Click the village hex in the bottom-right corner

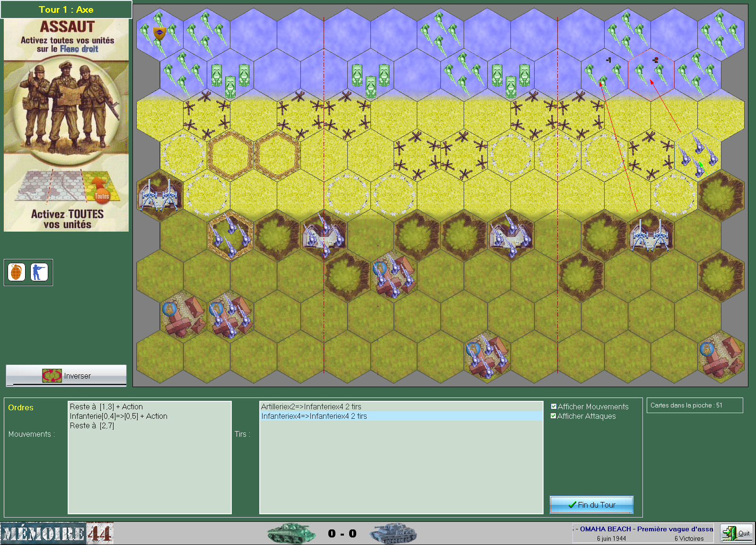click(x=721, y=356)
